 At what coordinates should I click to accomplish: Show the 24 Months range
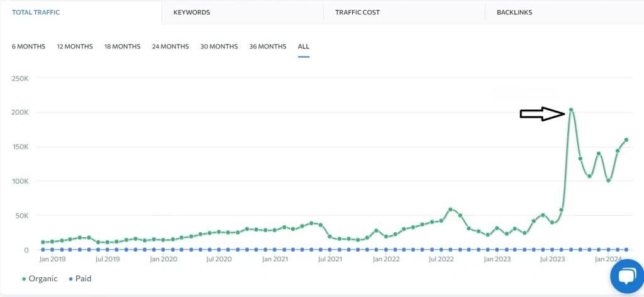(x=170, y=47)
